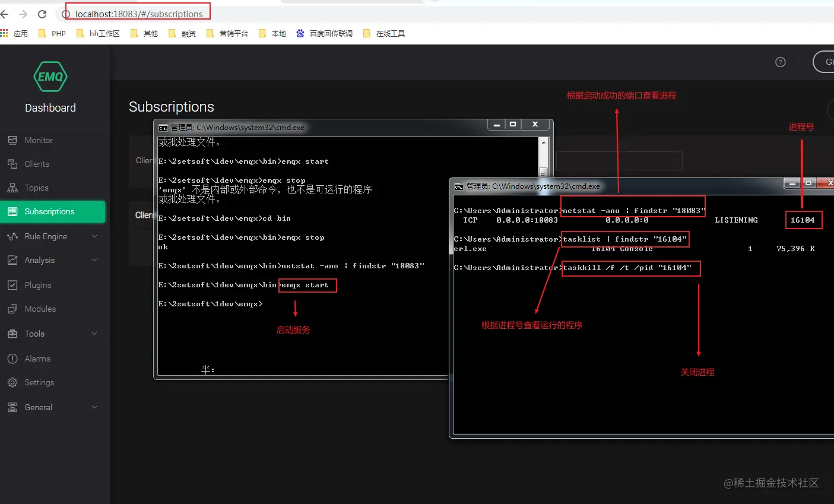Viewport: 834px width, 504px height.
Task: Click the site info icon in address bar
Action: 66,14
